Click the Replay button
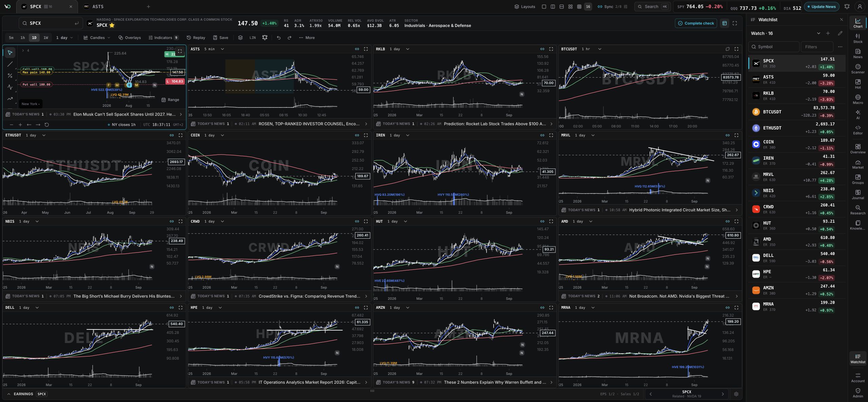The width and height of the screenshot is (868, 402). click(196, 38)
